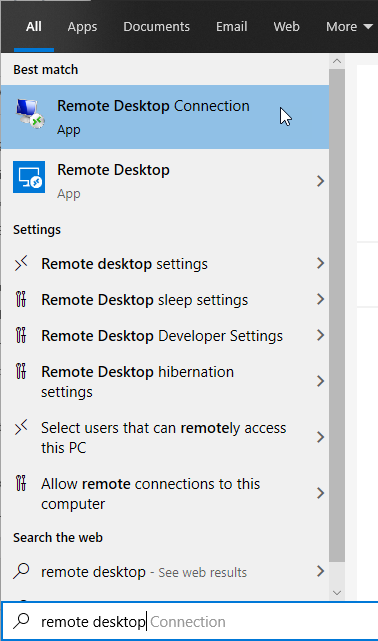Image resolution: width=378 pixels, height=641 pixels.
Task: Open the Remote Desktop Connection app icon
Action: [30, 113]
